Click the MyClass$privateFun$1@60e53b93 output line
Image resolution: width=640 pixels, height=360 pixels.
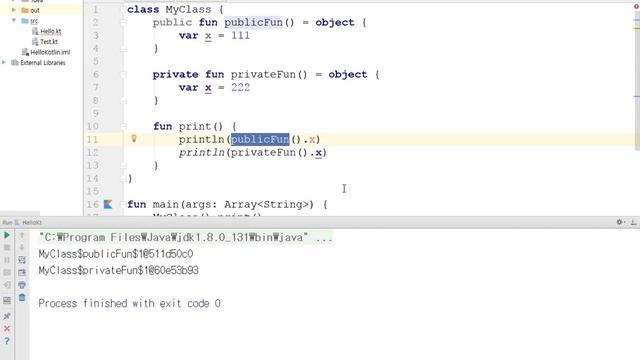(118, 270)
